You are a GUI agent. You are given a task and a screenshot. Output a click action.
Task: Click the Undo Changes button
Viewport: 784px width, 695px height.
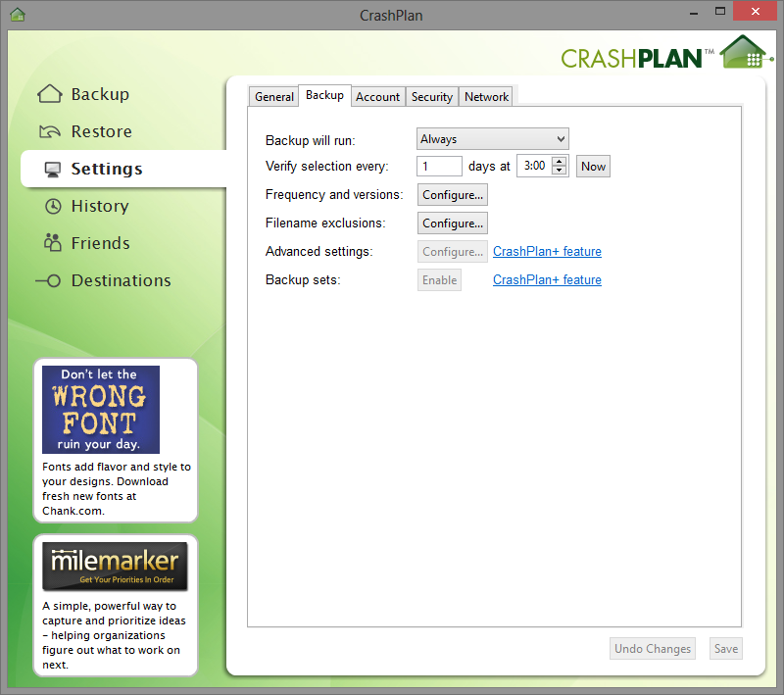(653, 649)
